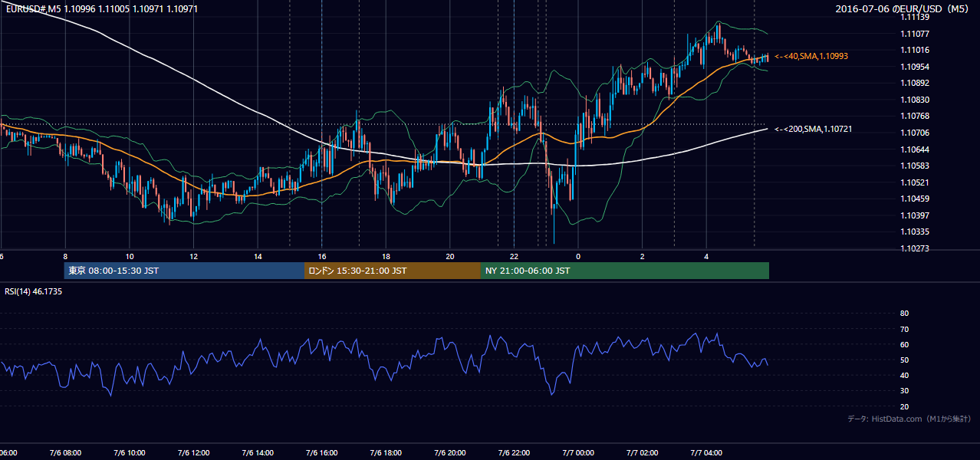Screen dimensions: 980x460
Task: Click the 200 SMA 1.10721 white label
Action: (x=814, y=130)
